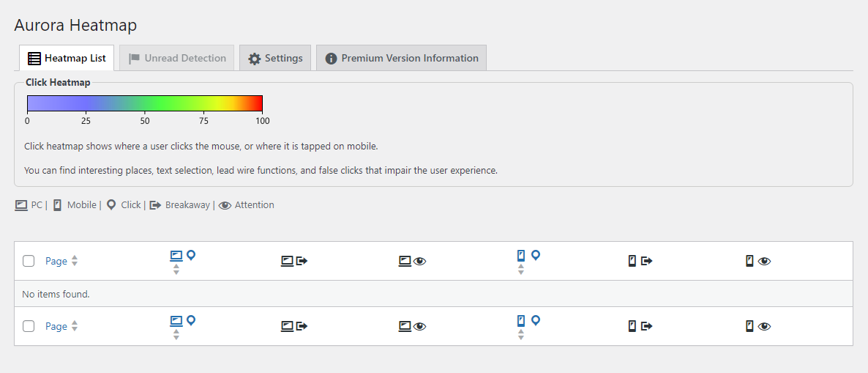Tick the select-all checkbox in table footer
Screen dimensions: 868x373
[x=29, y=326]
